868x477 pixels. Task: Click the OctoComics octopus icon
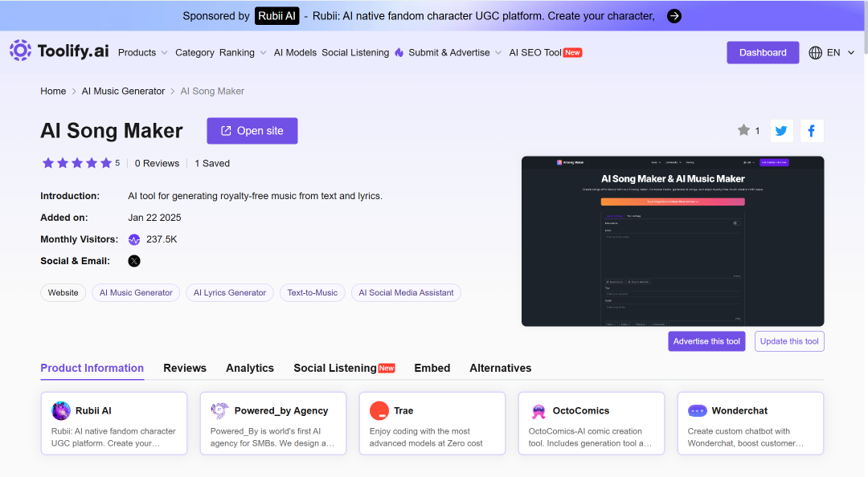[538, 410]
